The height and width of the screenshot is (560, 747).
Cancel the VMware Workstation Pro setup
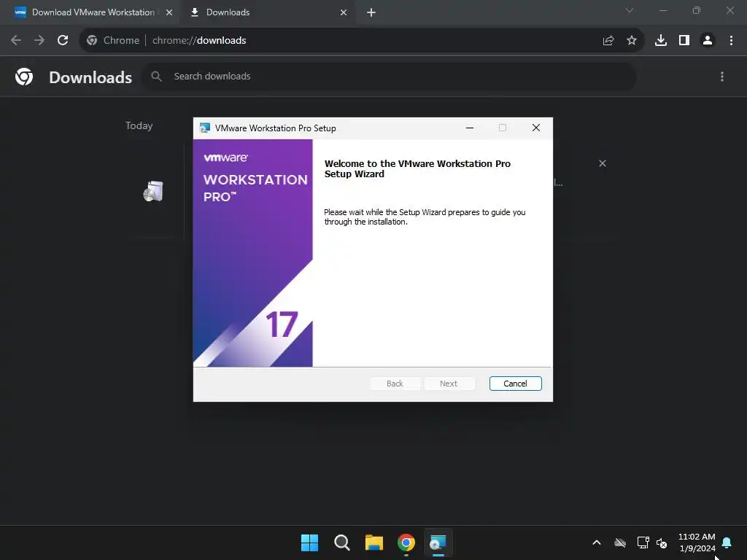[x=515, y=384]
